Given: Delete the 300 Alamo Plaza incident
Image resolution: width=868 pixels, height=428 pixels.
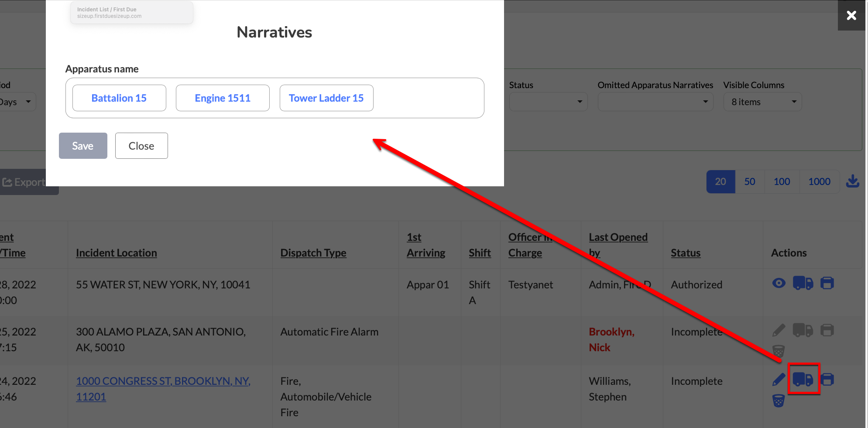Looking at the screenshot, I should [779, 351].
